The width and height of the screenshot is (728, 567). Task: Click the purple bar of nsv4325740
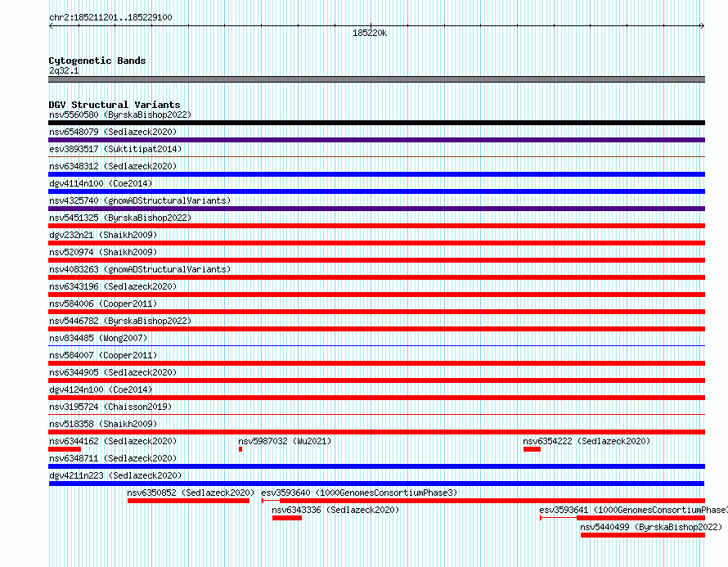click(x=376, y=209)
